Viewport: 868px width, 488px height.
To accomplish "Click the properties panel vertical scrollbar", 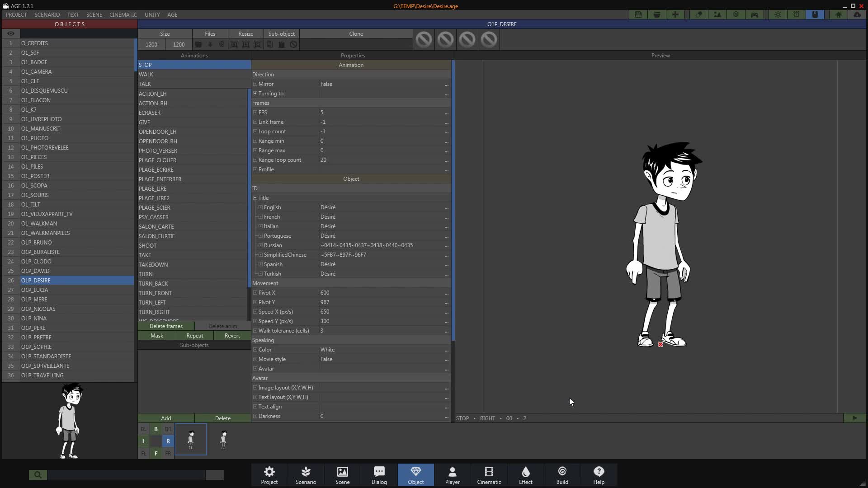I will click(x=453, y=200).
